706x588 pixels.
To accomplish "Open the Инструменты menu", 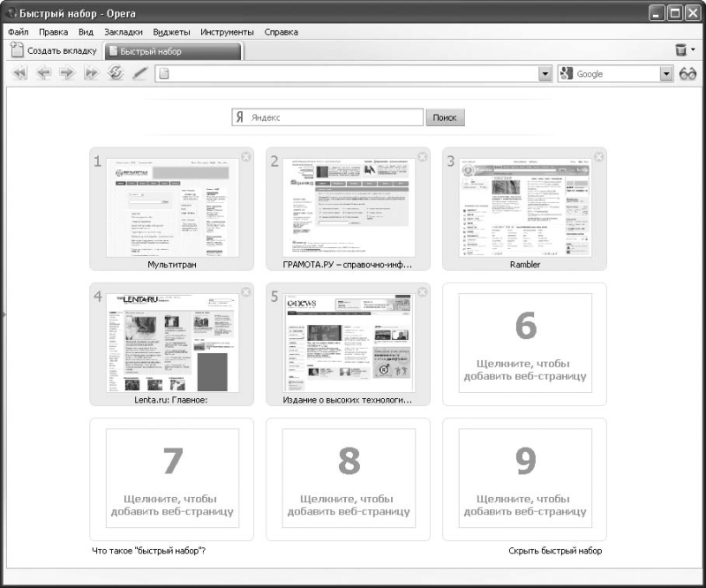I will pyautogui.click(x=227, y=32).
